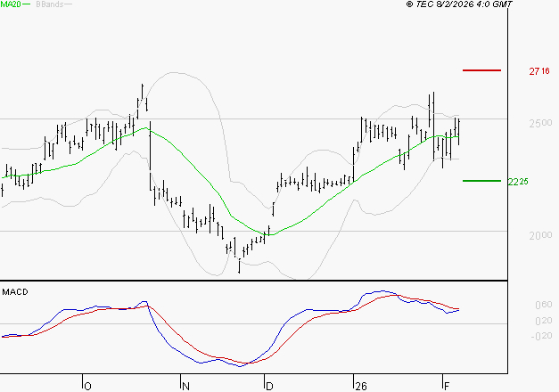Click the 2500 price axis label
This screenshot has height=392, width=559.
tap(540, 123)
